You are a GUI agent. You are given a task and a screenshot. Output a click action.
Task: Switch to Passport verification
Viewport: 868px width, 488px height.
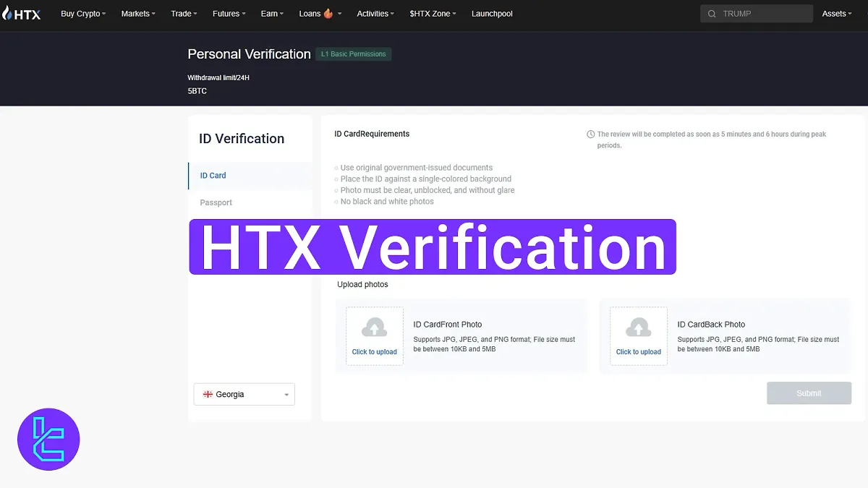tap(216, 202)
